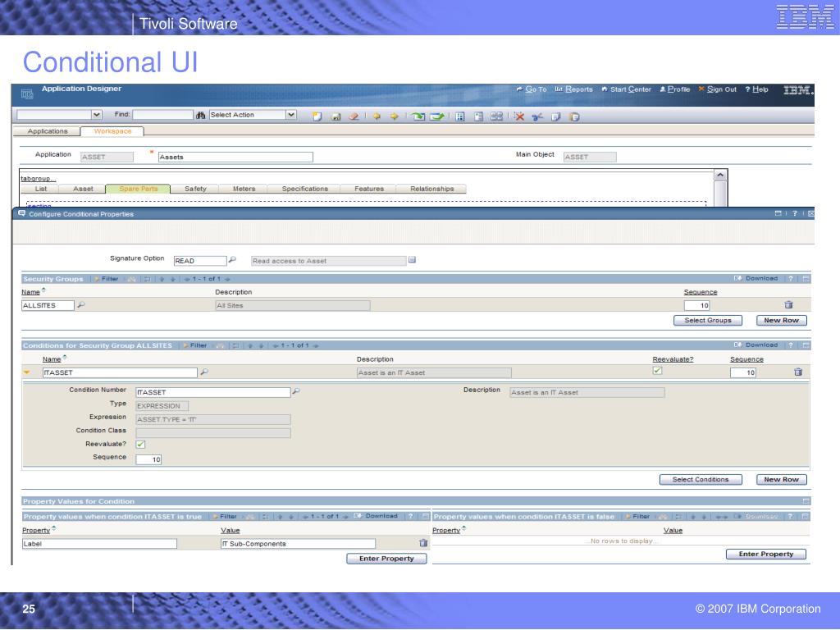
Task: Open the Select Action dropdown
Action: (291, 115)
